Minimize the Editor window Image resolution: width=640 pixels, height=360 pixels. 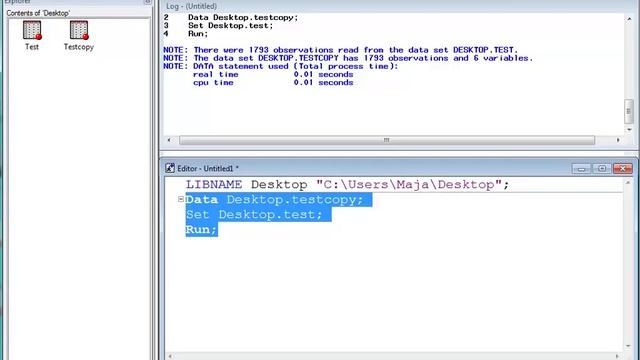click(581, 168)
